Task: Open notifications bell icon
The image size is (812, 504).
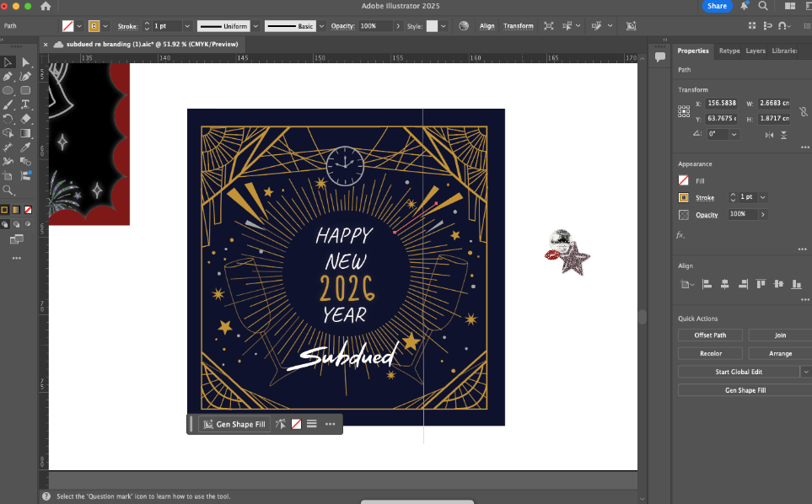Action: click(x=745, y=6)
